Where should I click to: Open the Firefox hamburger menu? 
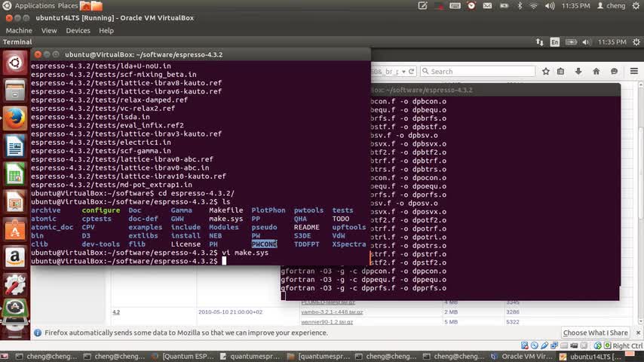tap(633, 71)
